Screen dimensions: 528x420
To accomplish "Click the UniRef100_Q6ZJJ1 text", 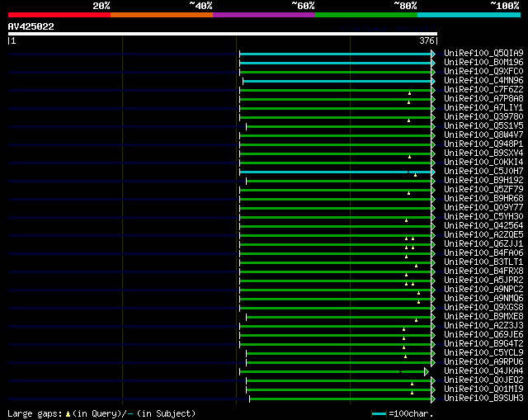I will click(483, 244).
